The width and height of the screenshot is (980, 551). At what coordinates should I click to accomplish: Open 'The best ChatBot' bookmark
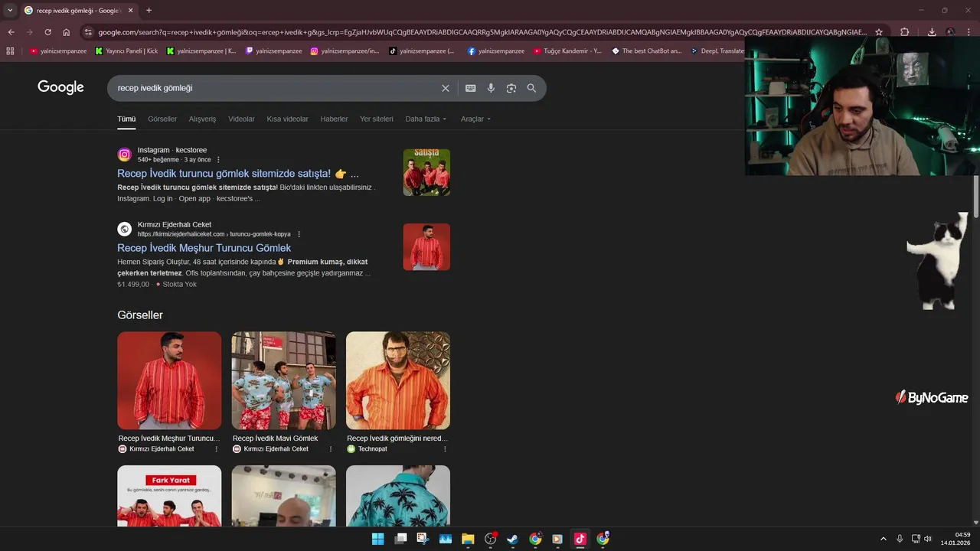646,51
